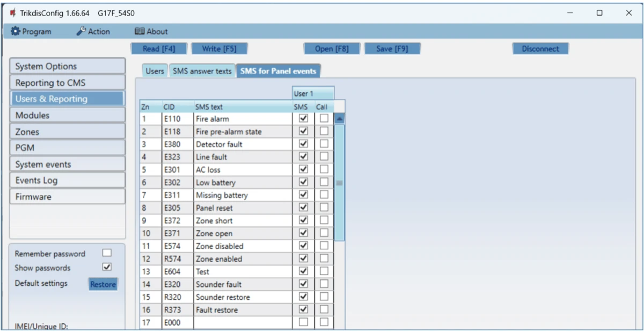
Task: Uncheck SMS checkbox for Fire alarm
Action: click(x=303, y=119)
